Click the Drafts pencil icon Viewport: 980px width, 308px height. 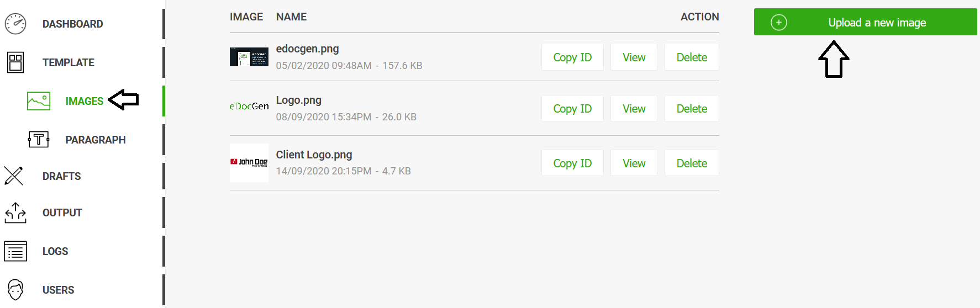point(14,176)
